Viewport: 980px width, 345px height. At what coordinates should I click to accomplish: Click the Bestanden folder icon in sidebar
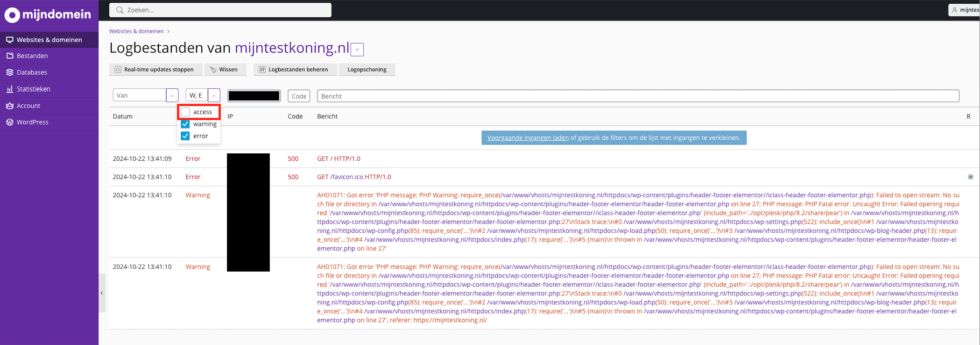tap(10, 56)
